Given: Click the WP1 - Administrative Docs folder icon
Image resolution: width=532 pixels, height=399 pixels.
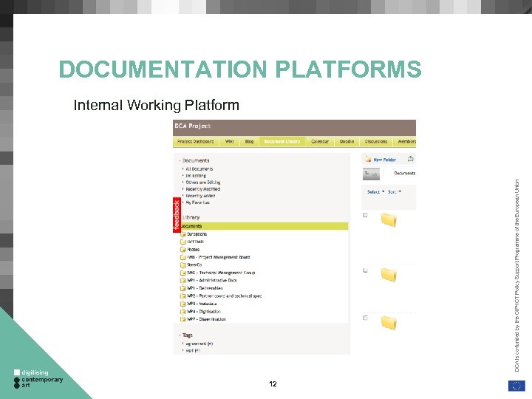Looking at the screenshot, I should pyautogui.click(x=183, y=281).
